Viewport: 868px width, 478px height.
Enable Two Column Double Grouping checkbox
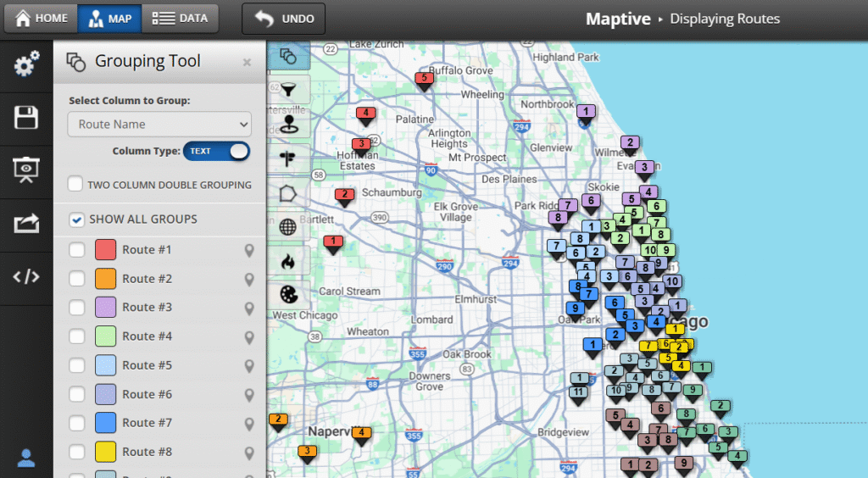point(75,185)
